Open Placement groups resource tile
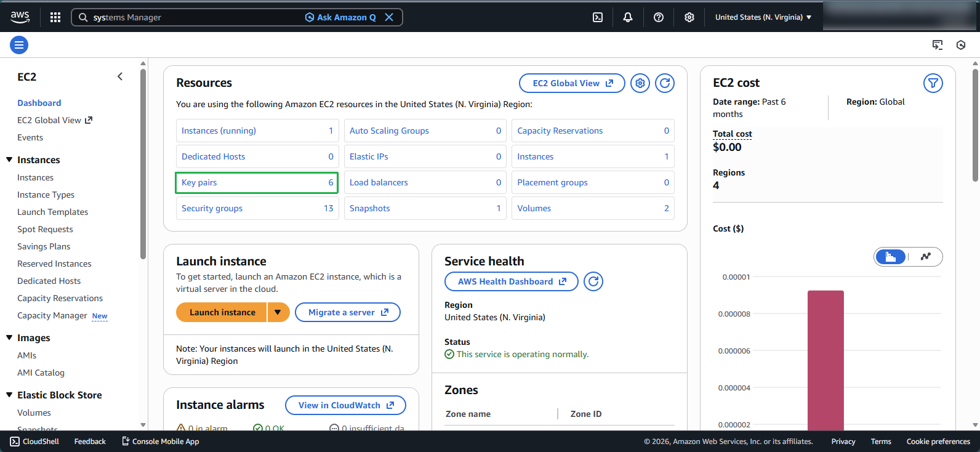 point(593,182)
